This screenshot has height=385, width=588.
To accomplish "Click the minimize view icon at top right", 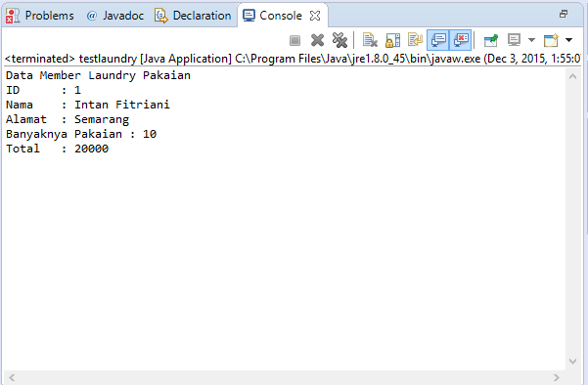I will (564, 15).
